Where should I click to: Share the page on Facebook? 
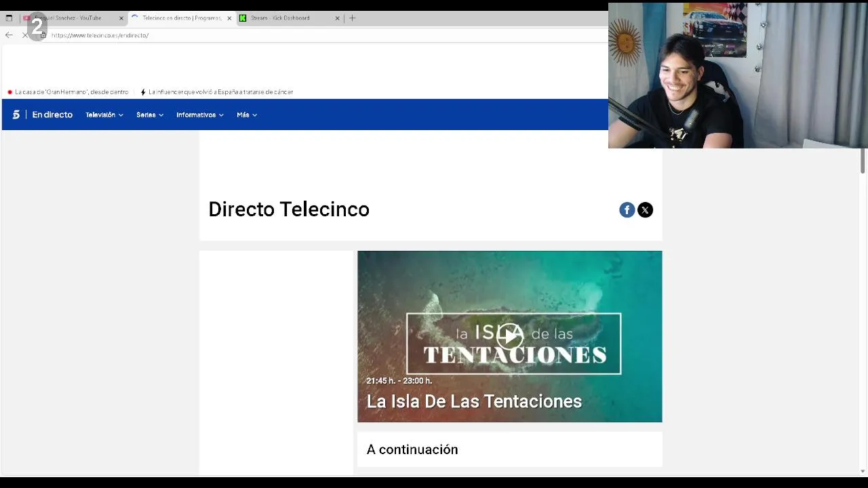click(x=627, y=210)
